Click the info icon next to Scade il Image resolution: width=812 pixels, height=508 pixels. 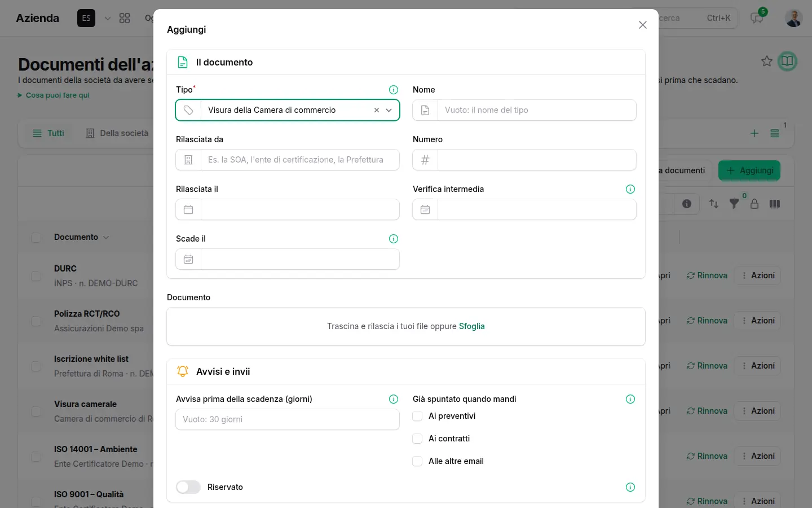394,239
